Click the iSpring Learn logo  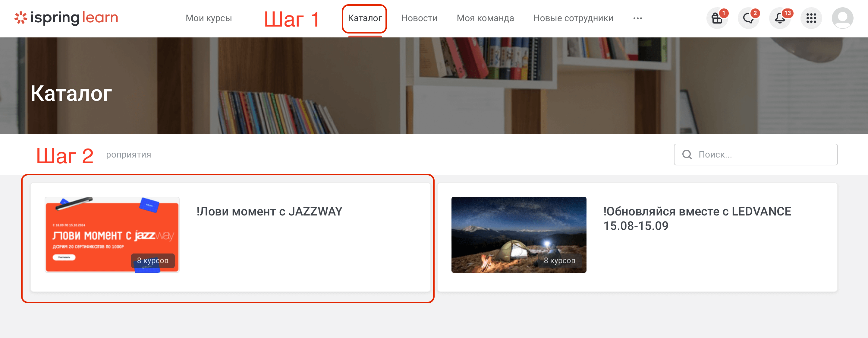coord(66,18)
